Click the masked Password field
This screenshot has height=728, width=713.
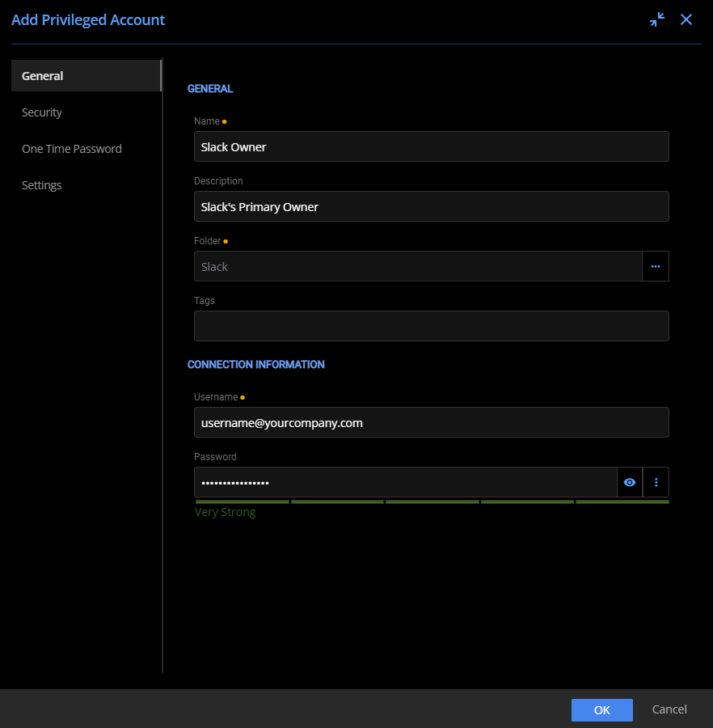pyautogui.click(x=404, y=482)
